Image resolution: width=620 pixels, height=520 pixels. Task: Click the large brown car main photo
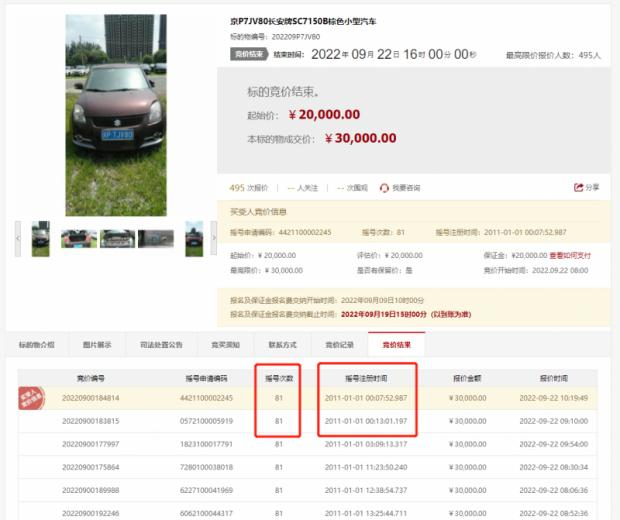(x=116, y=115)
